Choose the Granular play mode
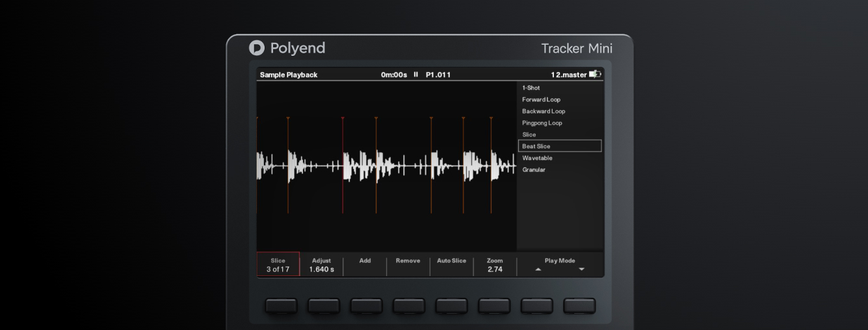 point(534,170)
